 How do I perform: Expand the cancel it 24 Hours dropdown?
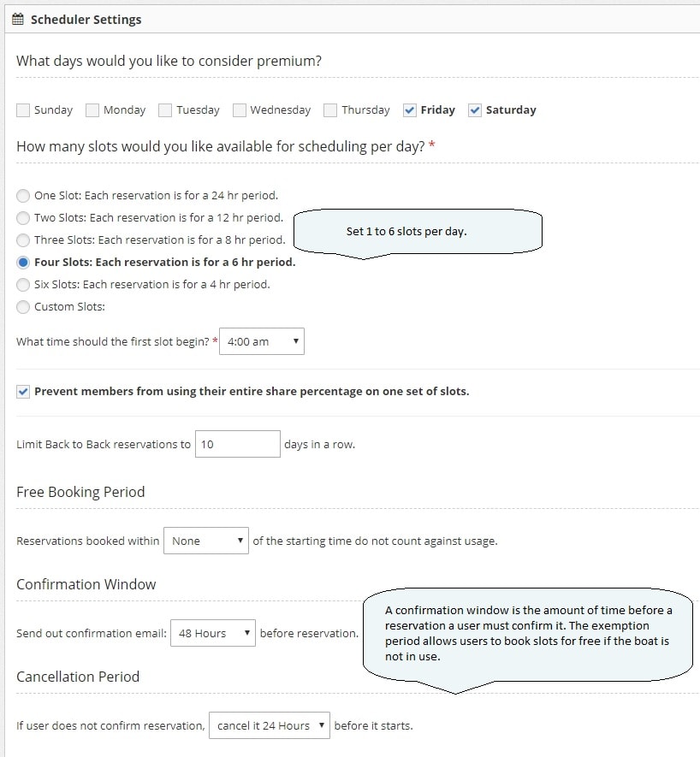[269, 725]
